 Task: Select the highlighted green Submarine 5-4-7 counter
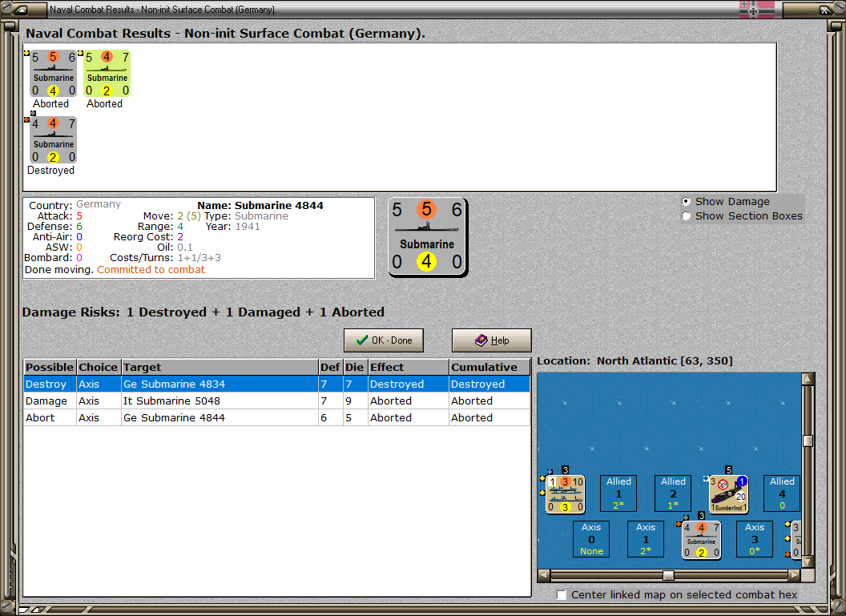pyautogui.click(x=107, y=74)
